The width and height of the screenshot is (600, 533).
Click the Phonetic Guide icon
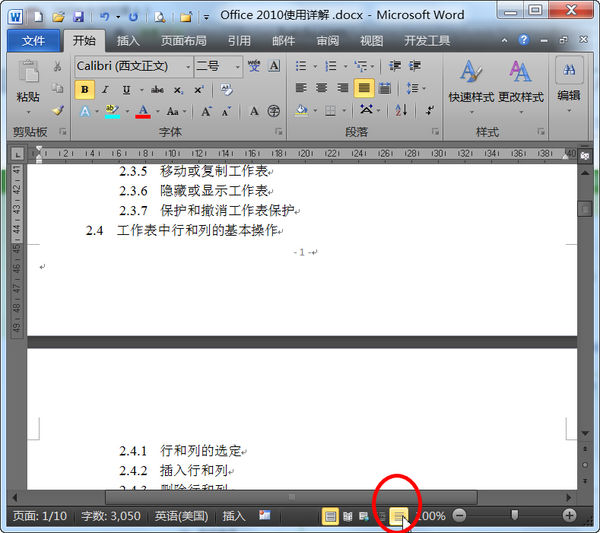pyautogui.click(x=254, y=66)
